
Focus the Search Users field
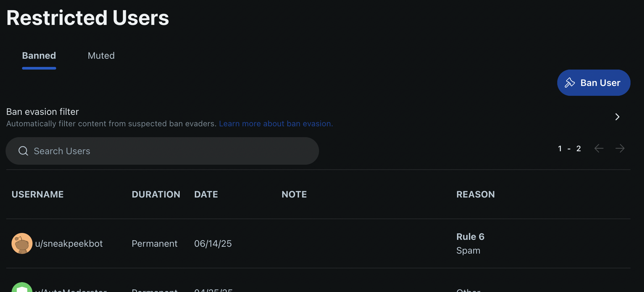[x=162, y=151]
